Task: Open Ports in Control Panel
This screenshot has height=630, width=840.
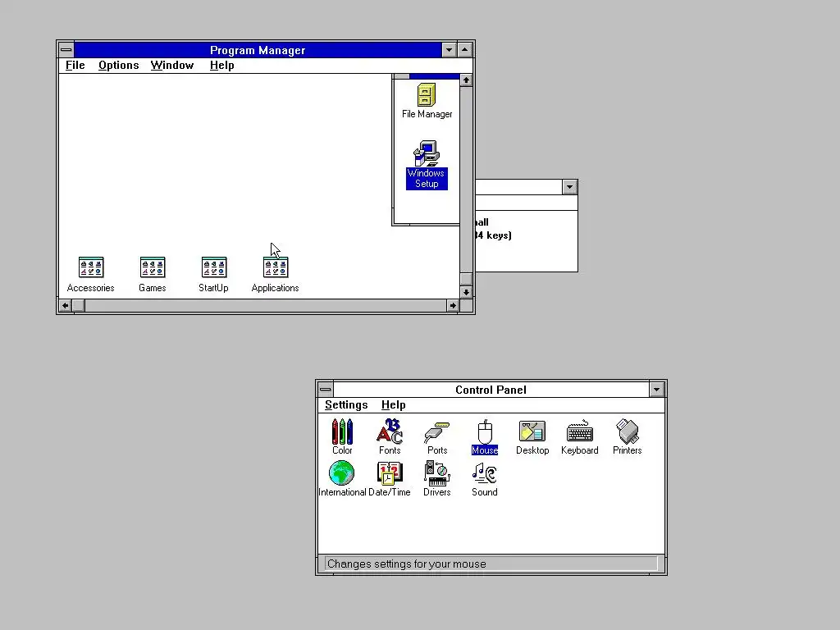Action: [437, 437]
